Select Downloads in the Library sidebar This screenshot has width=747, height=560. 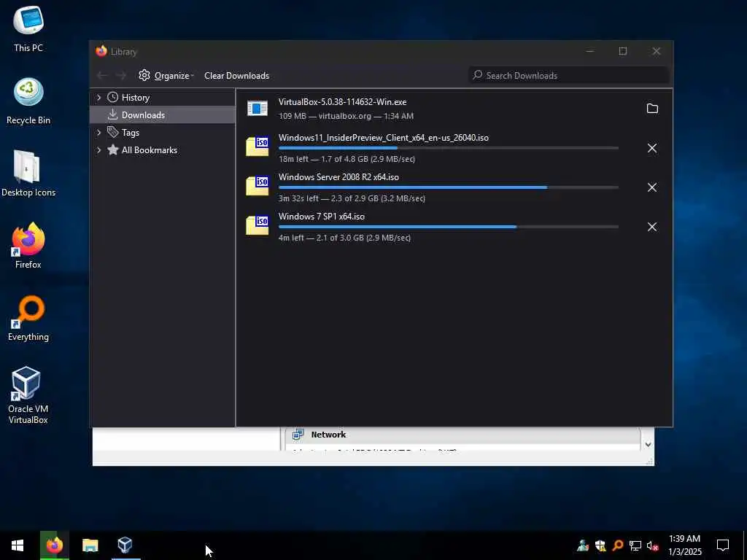pyautogui.click(x=163, y=114)
